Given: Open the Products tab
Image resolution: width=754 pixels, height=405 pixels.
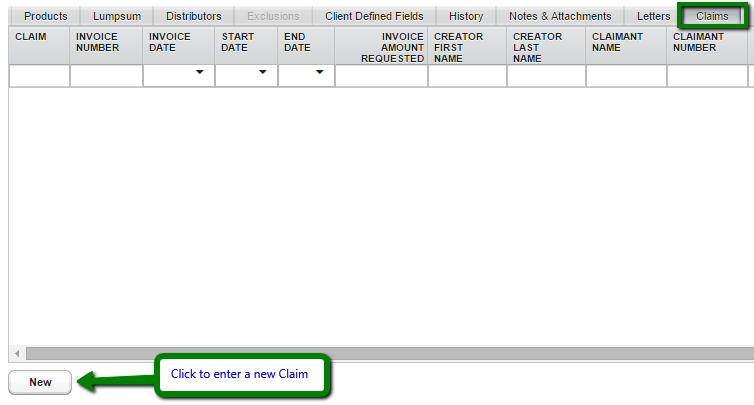Looking at the screenshot, I should (45, 16).
